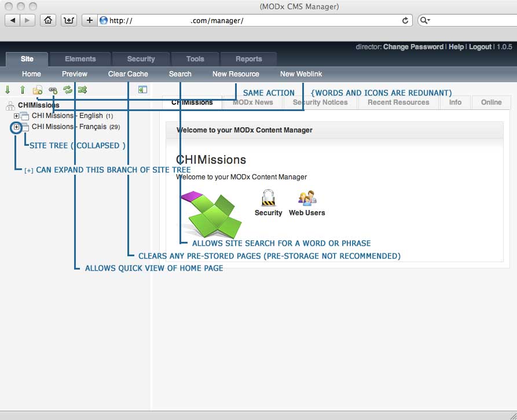Click the Change Password link
The width and height of the screenshot is (517, 420).
click(x=413, y=47)
